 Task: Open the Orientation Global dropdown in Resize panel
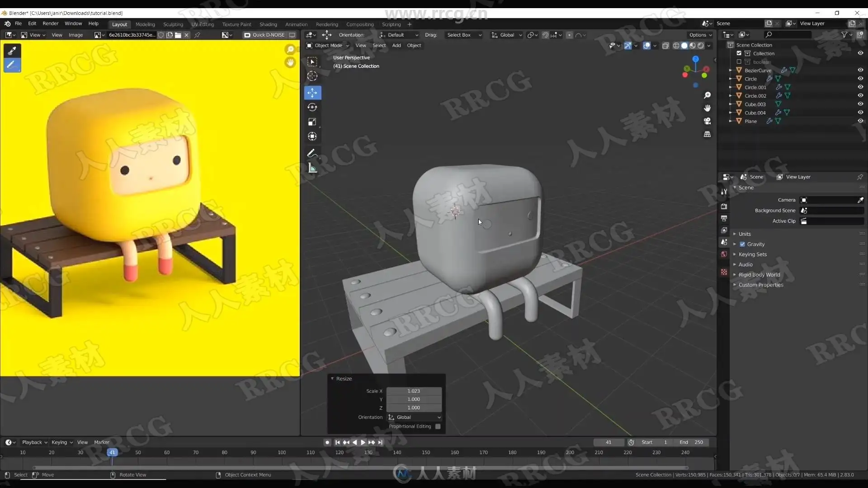point(414,417)
